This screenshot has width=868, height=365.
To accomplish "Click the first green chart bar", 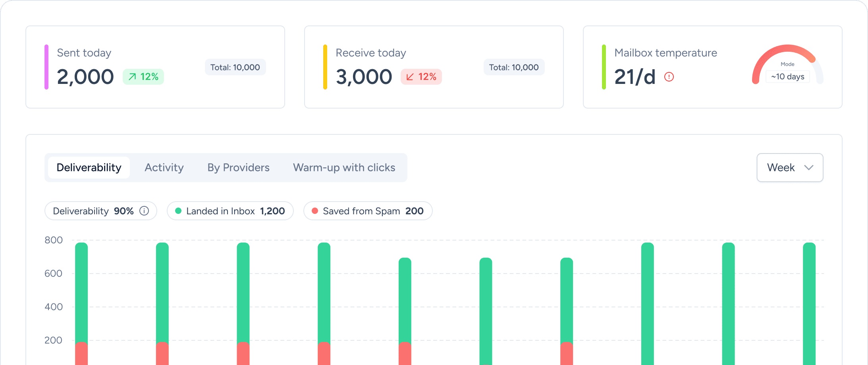I will [81, 292].
